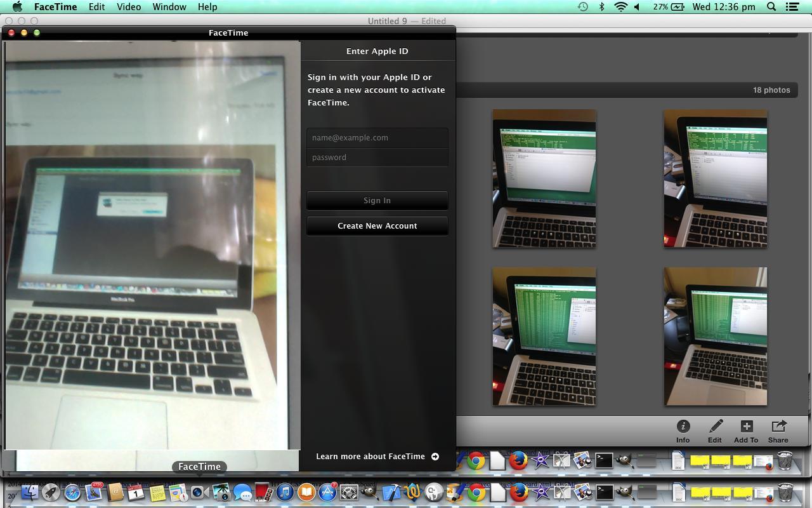The image size is (812, 508).
Task: Open the Help menu
Action: pos(207,7)
